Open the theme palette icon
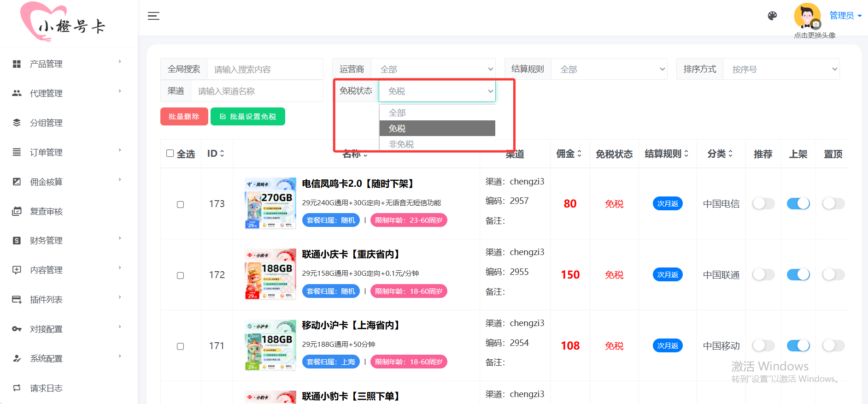This screenshot has width=868, height=404. point(773,16)
